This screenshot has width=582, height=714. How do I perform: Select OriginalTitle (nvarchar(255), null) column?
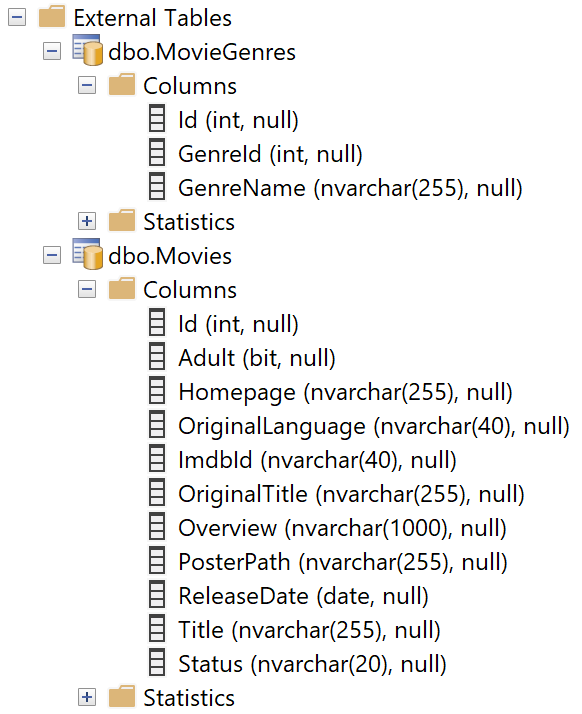(x=352, y=494)
